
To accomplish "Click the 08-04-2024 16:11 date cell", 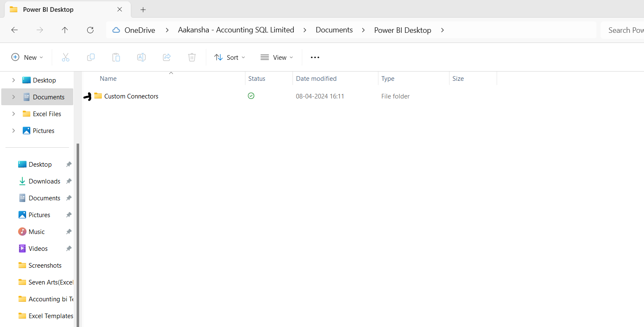I will point(320,96).
